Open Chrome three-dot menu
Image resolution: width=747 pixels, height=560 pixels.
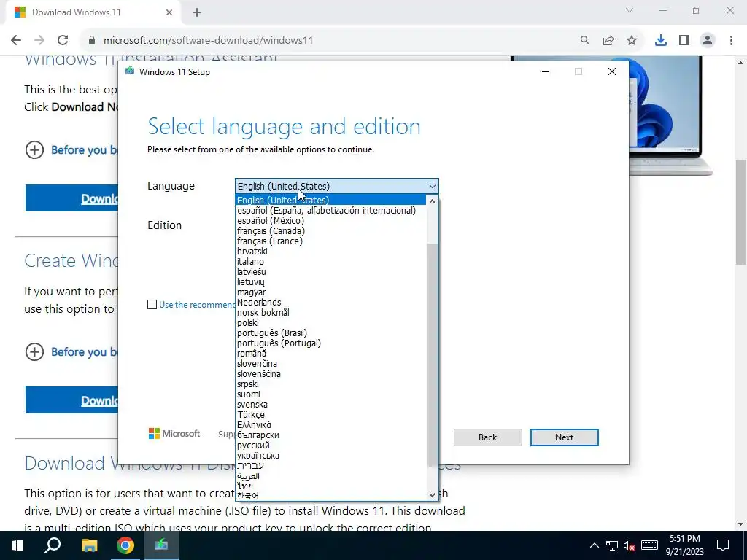pos(731,41)
